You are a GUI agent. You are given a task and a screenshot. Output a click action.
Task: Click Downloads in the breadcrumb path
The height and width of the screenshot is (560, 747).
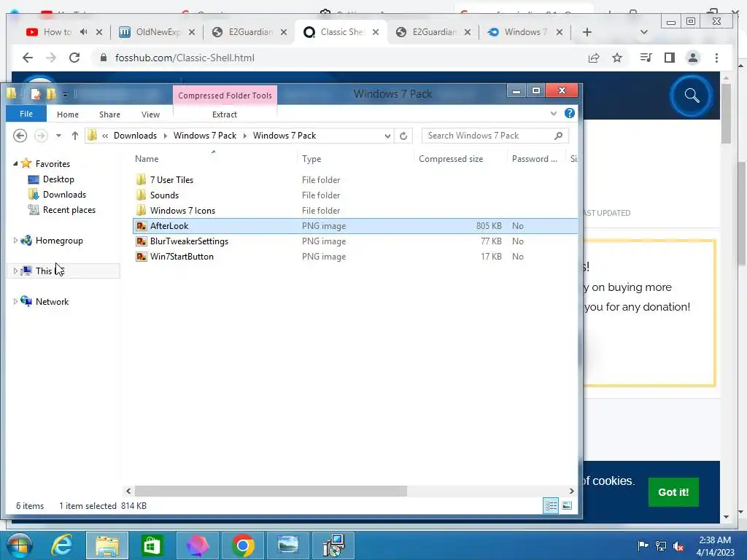135,136
